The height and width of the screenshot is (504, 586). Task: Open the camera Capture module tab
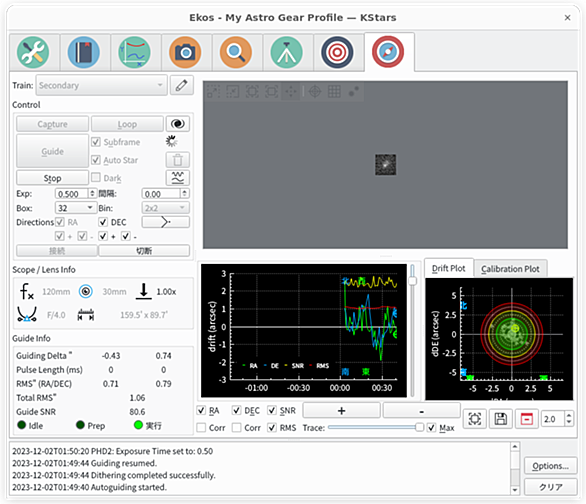185,52
